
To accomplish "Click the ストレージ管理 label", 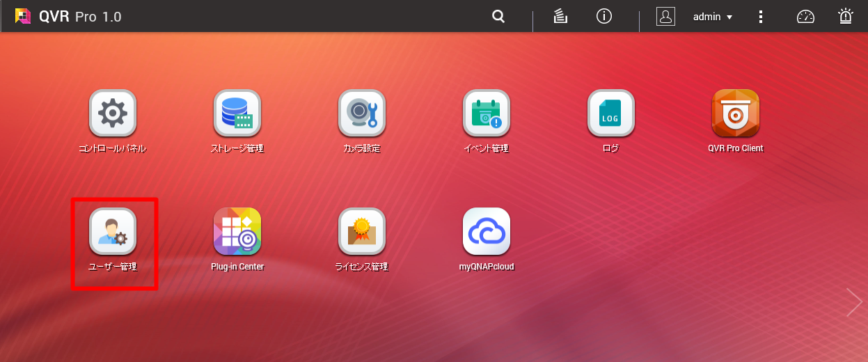I will (x=237, y=148).
